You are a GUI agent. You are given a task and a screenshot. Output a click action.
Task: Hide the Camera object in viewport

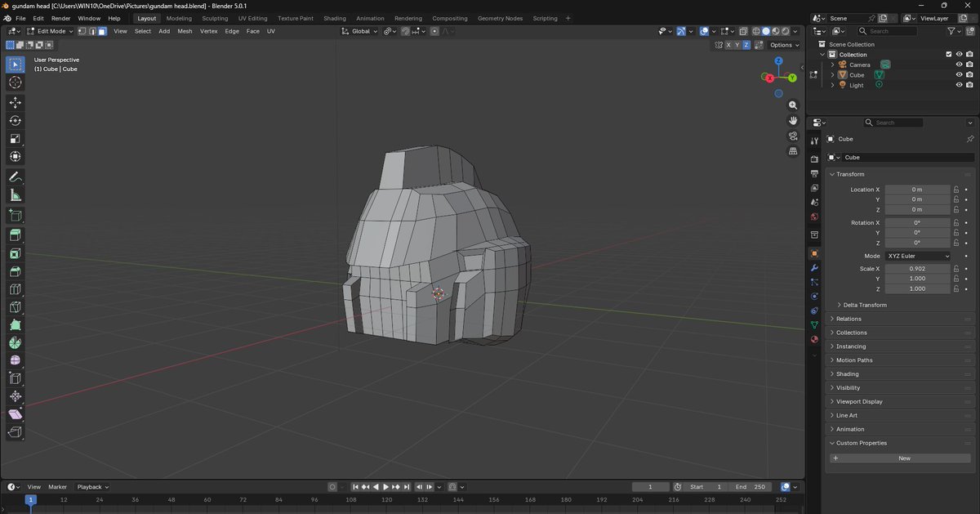(x=959, y=65)
